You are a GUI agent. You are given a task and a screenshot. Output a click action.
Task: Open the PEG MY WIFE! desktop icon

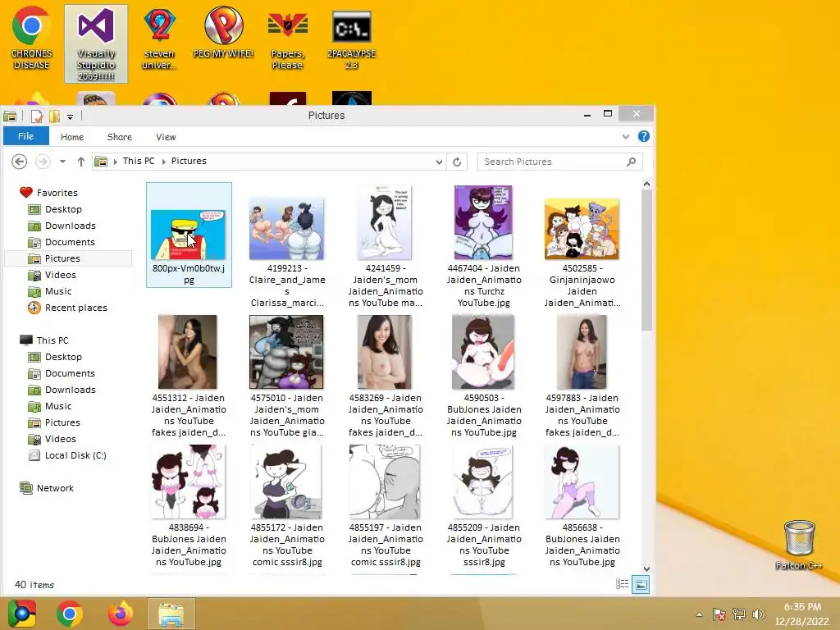(223, 32)
